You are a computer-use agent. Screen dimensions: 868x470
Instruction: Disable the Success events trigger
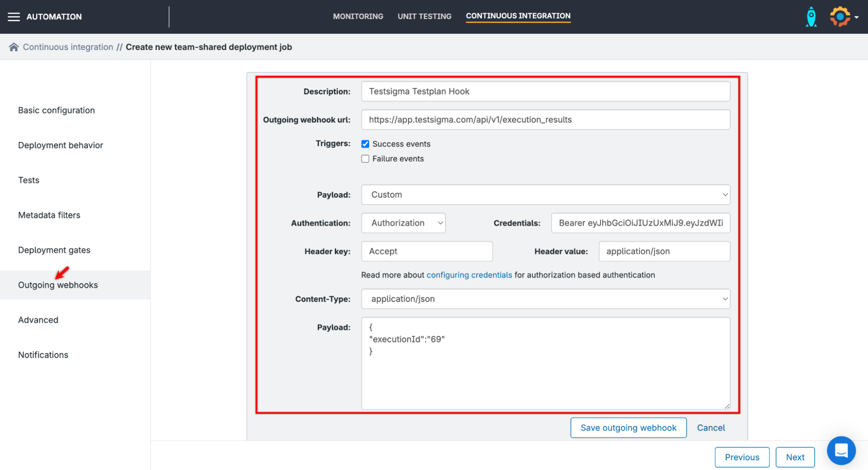click(365, 144)
